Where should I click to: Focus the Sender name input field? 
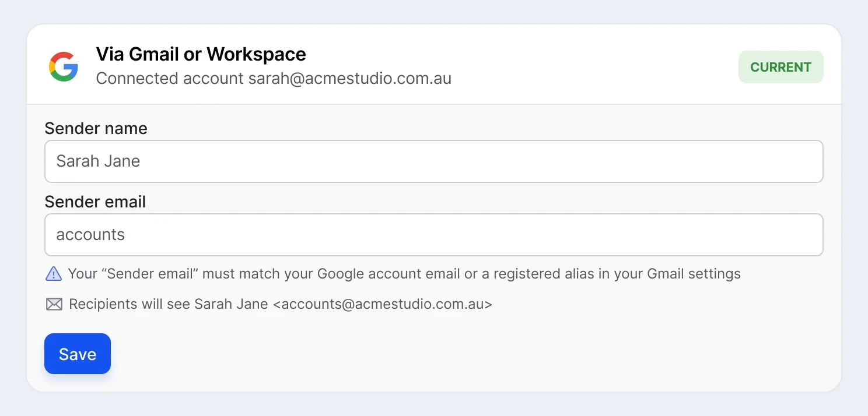(433, 161)
